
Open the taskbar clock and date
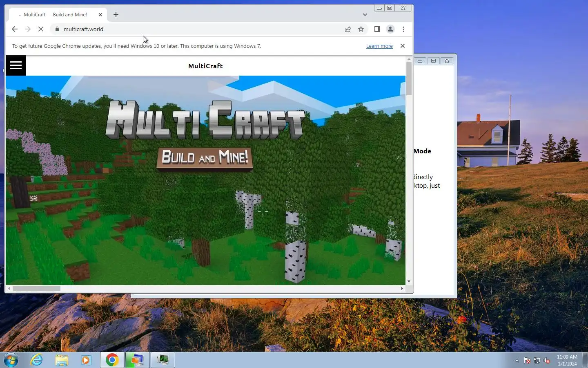pyautogui.click(x=567, y=360)
